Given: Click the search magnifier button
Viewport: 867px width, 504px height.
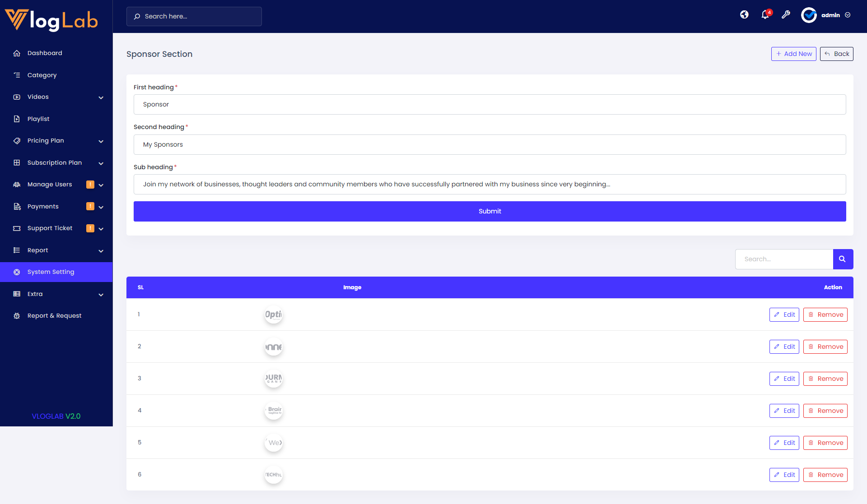Looking at the screenshot, I should coord(843,259).
